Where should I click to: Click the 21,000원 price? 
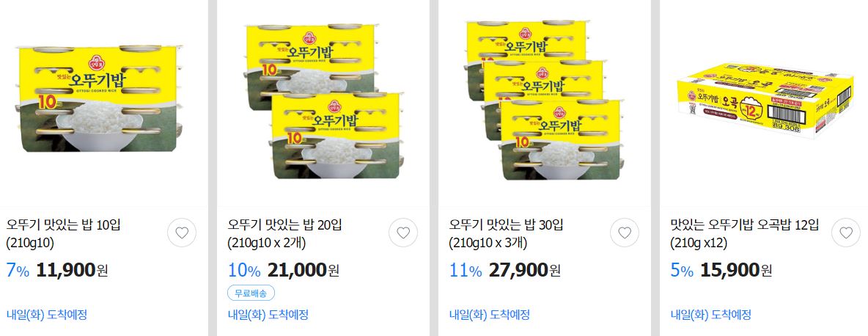click(x=304, y=270)
